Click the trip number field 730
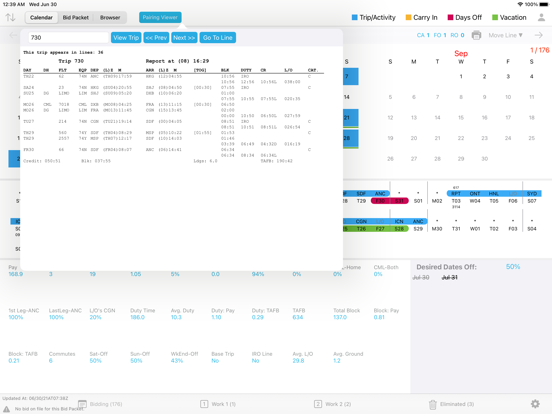The width and height of the screenshot is (552, 414). (68, 38)
